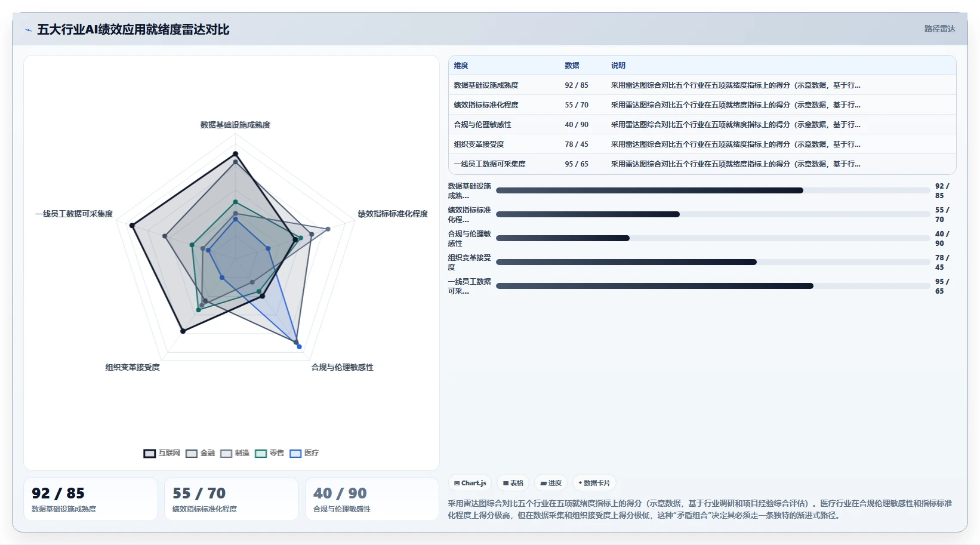Click the 数据 column header
980x545 pixels.
click(572, 66)
